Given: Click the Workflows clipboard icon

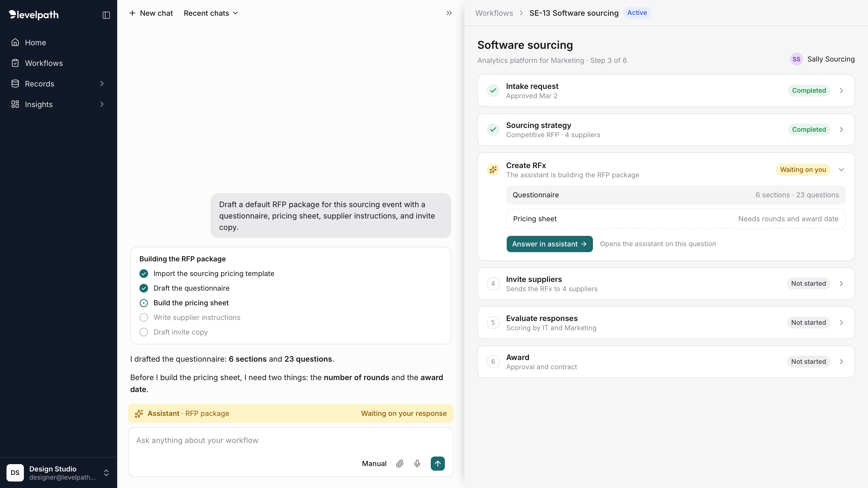Looking at the screenshot, I should [15, 63].
